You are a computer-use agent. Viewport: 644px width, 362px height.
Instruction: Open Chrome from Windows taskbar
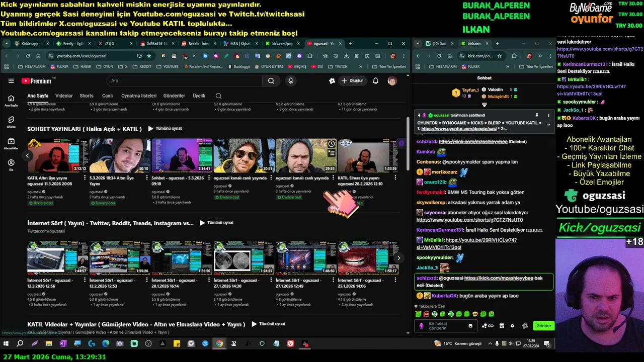pos(219,344)
